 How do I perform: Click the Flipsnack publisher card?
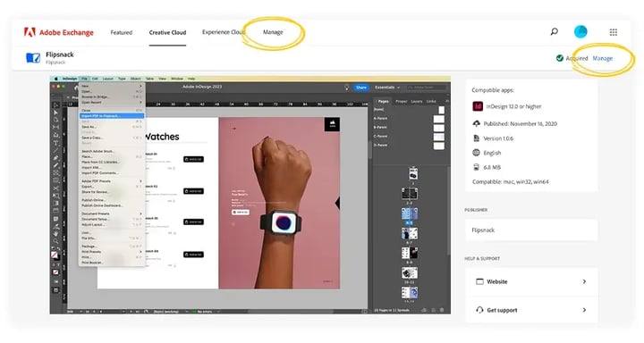tap(531, 230)
